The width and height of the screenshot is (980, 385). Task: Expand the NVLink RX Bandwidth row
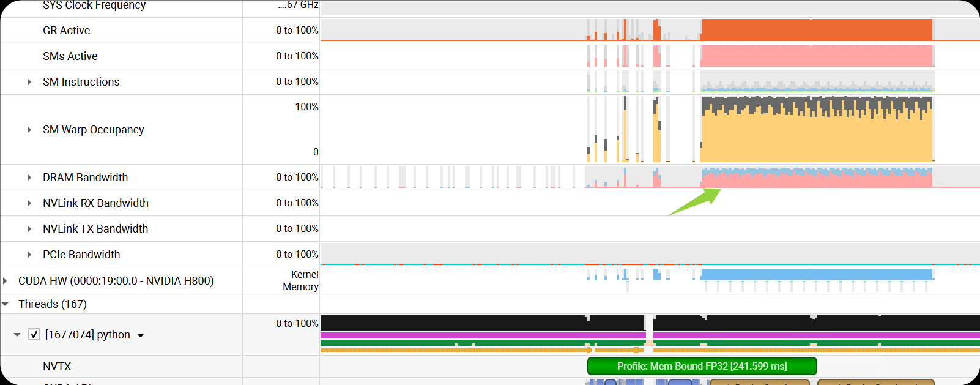29,203
